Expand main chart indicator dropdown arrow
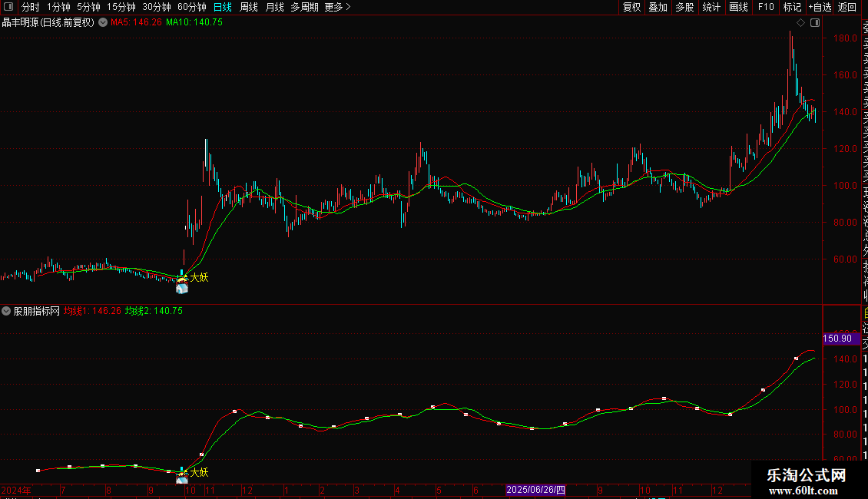Screen dimensions: 868x499 tap(103, 22)
